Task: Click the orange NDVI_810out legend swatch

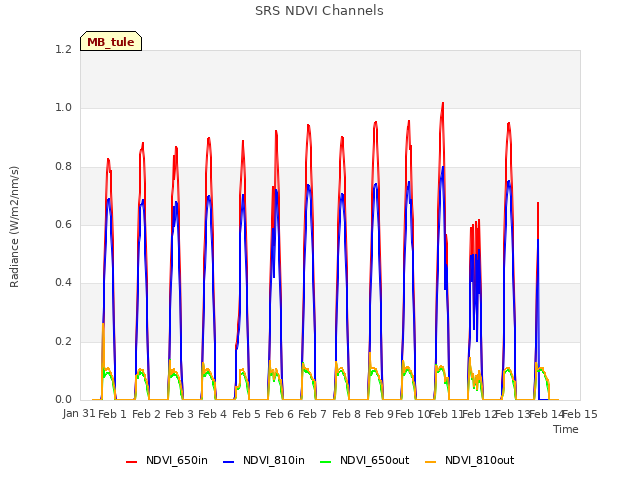Action: (431, 462)
